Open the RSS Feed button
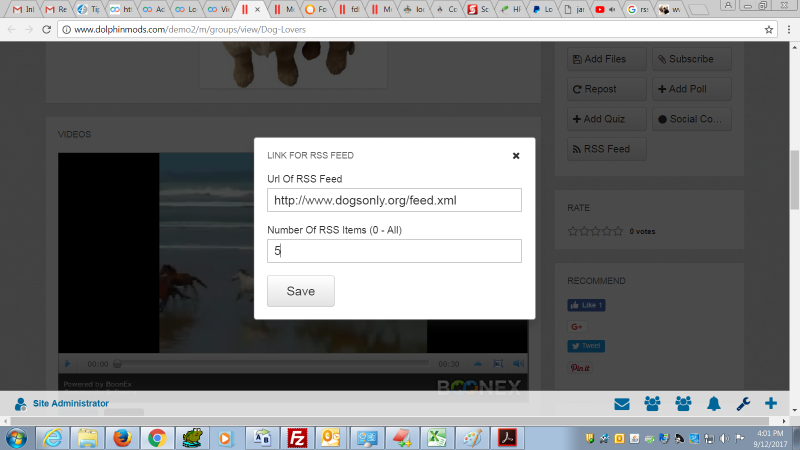The image size is (800, 450). click(607, 149)
